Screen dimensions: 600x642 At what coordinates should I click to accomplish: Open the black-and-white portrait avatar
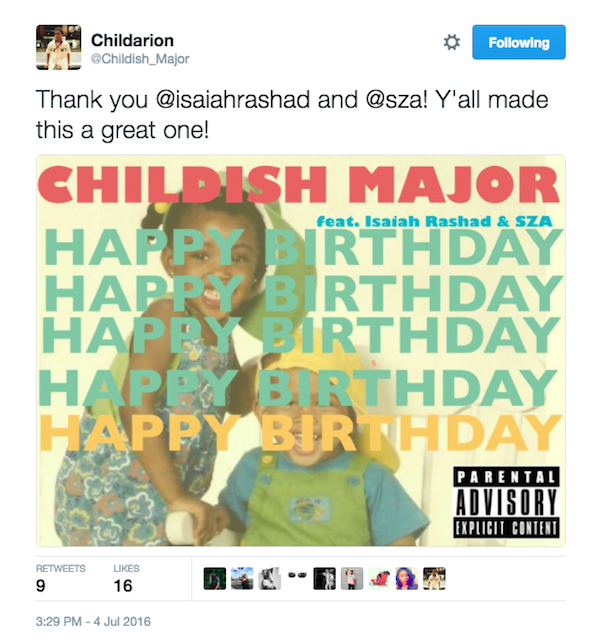(x=269, y=579)
